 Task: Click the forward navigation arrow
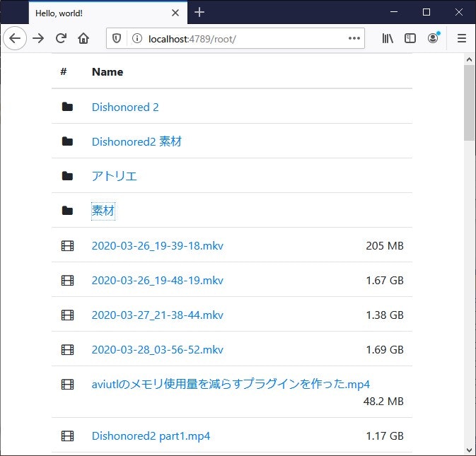pos(38,38)
